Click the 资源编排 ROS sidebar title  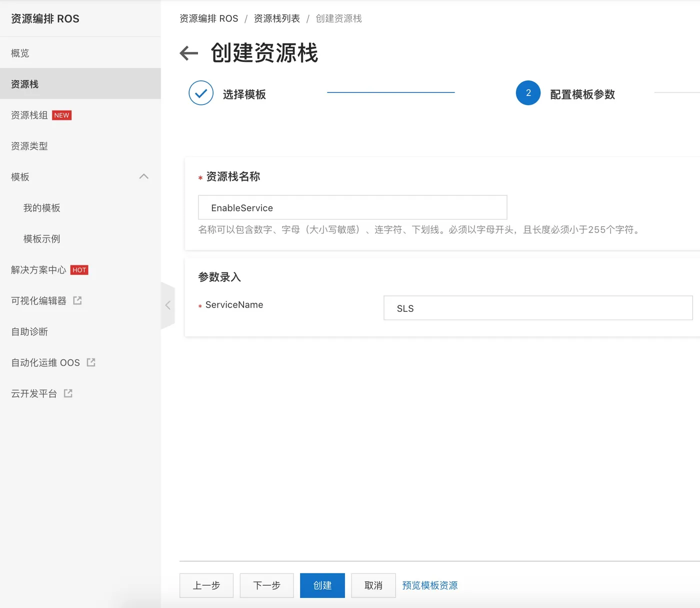(45, 18)
